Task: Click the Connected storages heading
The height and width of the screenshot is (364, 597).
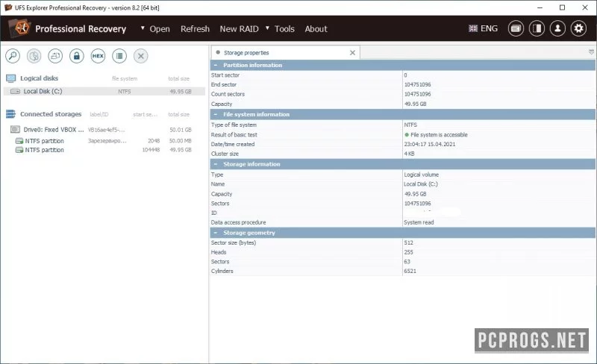Action: [51, 114]
